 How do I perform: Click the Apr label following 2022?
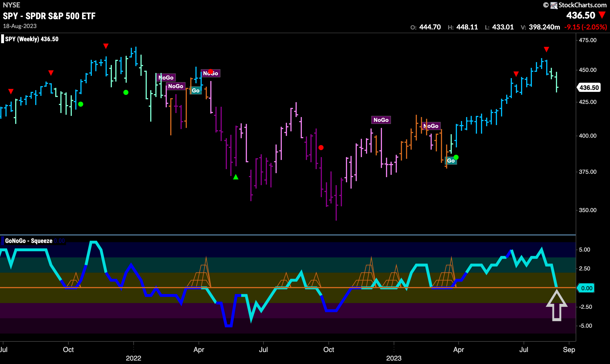point(199,349)
